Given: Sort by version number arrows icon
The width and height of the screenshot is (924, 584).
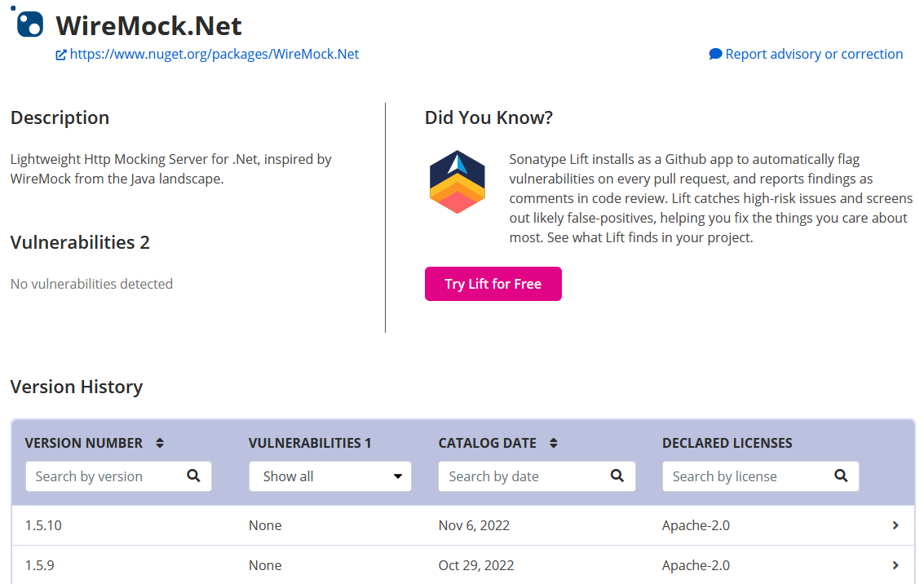Looking at the screenshot, I should pos(160,443).
